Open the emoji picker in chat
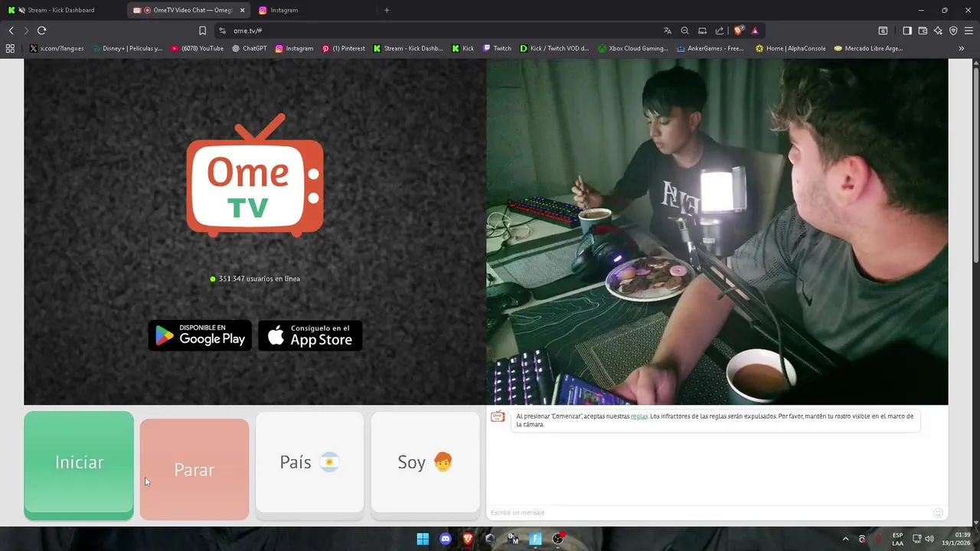The height and width of the screenshot is (551, 980). [938, 513]
